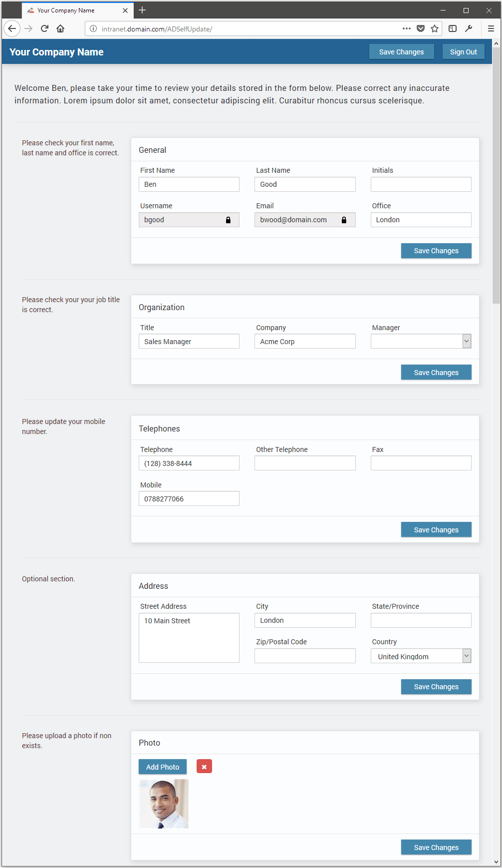The width and height of the screenshot is (502, 868).
Task: Toggle the sidebar icon in toolbar
Action: [453, 28]
